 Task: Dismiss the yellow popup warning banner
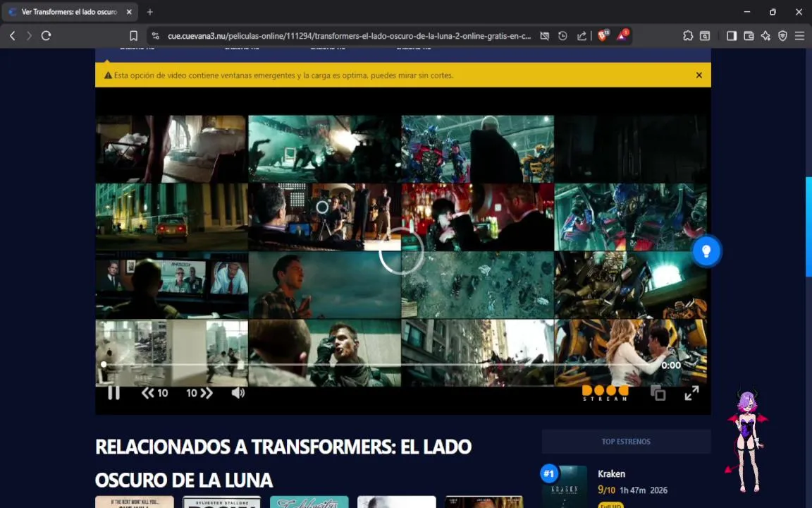click(x=699, y=75)
